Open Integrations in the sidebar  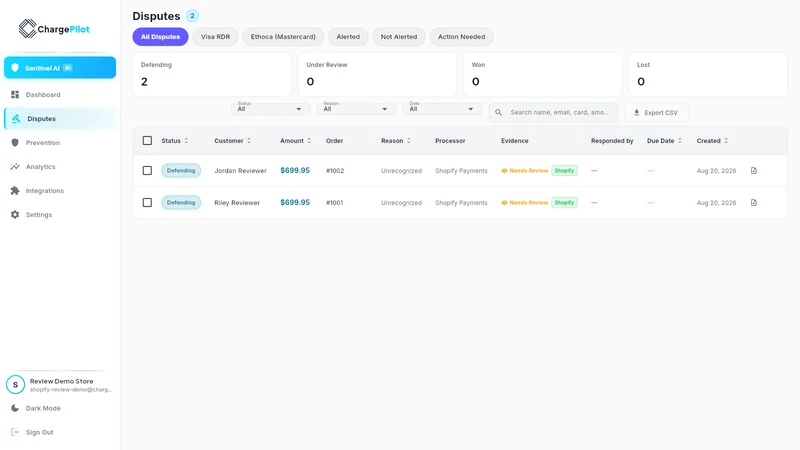click(60, 190)
